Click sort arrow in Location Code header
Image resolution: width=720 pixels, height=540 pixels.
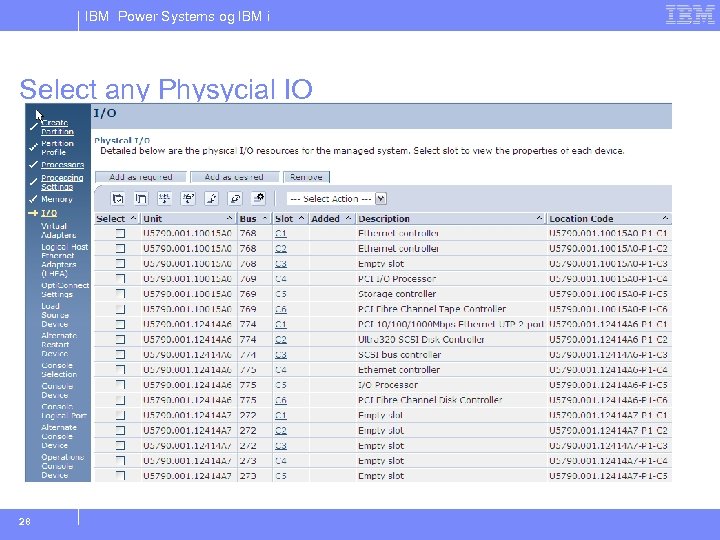point(665,218)
